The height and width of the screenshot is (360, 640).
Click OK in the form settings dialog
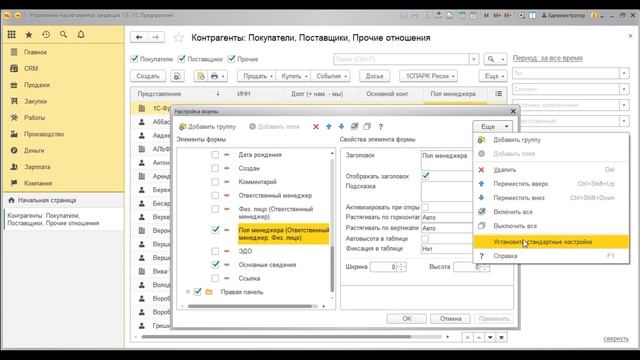click(x=407, y=318)
